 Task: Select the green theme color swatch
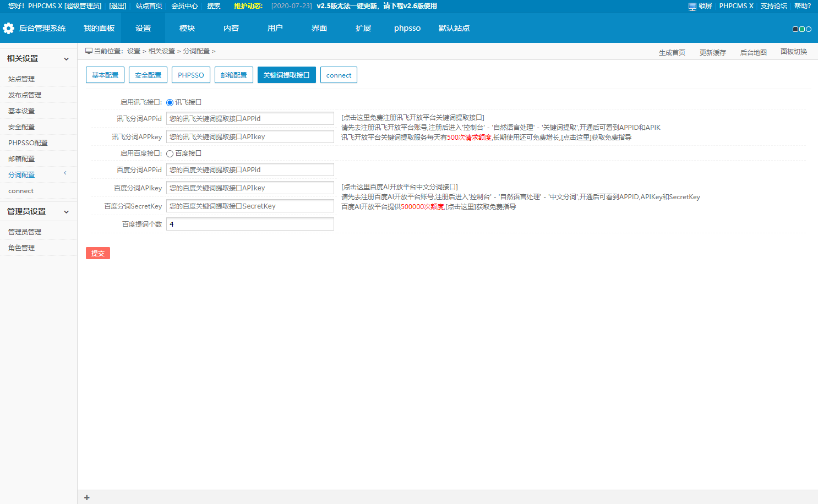[802, 28]
